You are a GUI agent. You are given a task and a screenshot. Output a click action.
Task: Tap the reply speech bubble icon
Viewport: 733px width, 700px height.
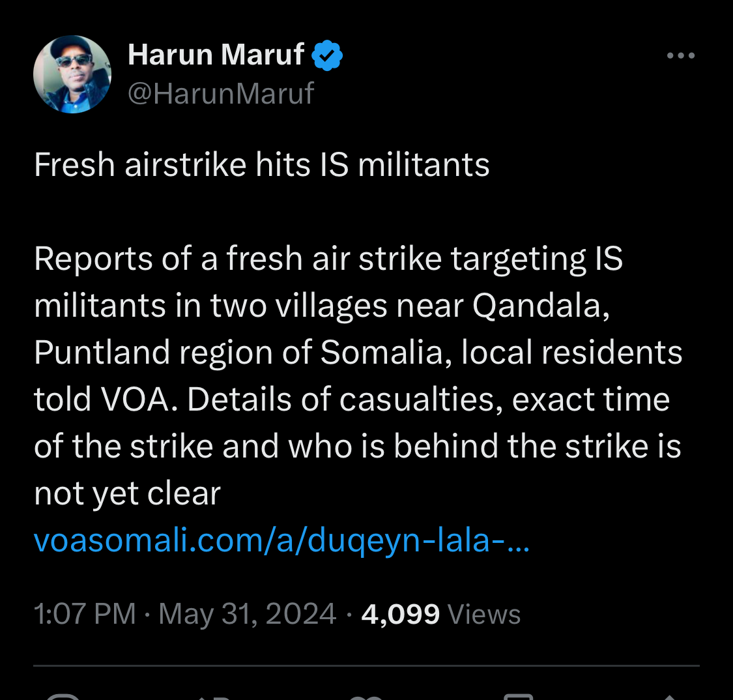[x=64, y=697]
